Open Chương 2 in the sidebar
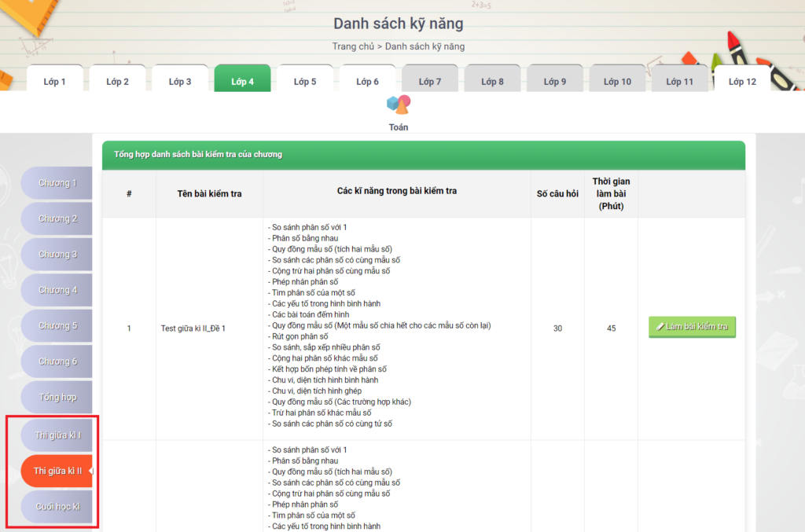This screenshot has height=532, width=805. coord(57,218)
